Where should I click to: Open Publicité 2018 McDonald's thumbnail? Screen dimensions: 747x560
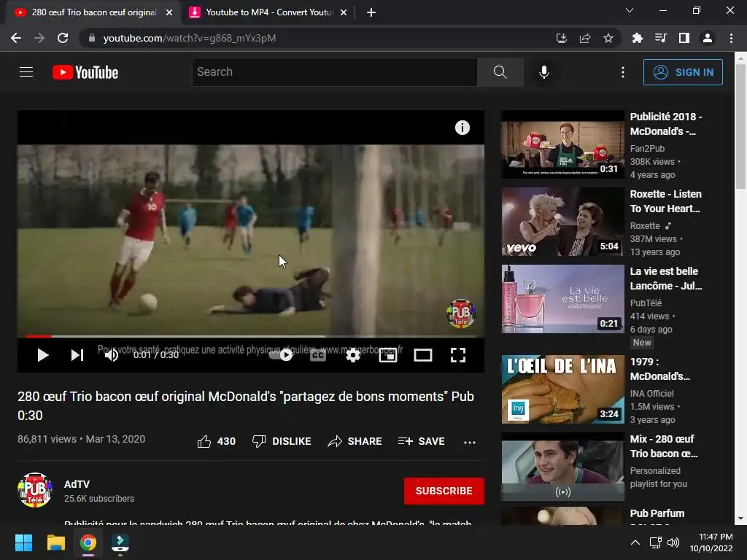pyautogui.click(x=562, y=144)
